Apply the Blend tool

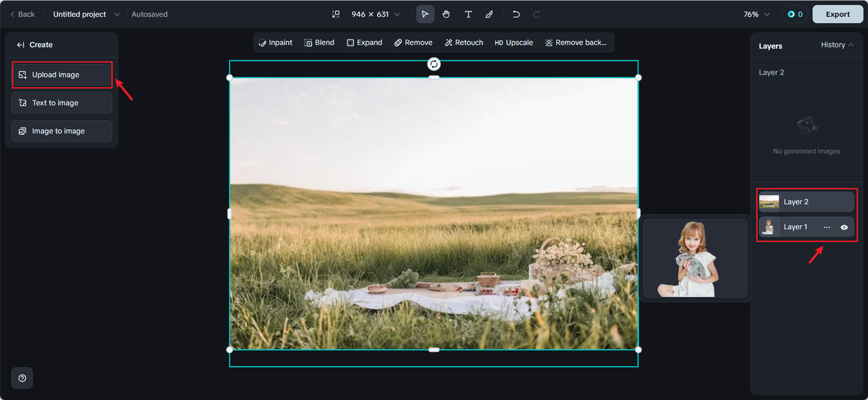point(319,43)
